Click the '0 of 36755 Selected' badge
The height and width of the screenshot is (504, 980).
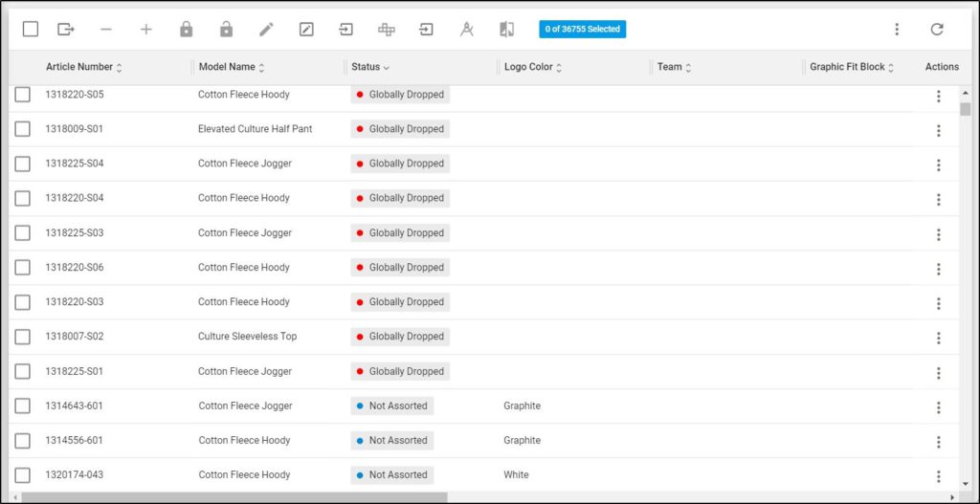[583, 30]
